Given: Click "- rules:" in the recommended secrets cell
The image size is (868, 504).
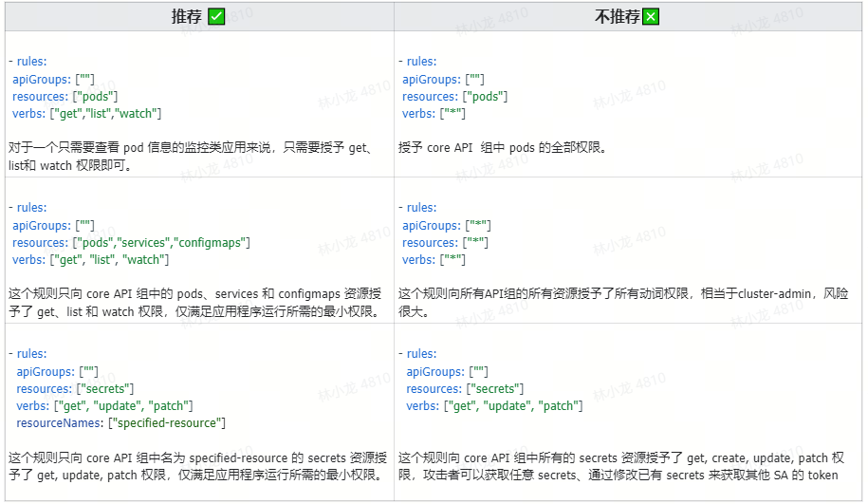Looking at the screenshot, I should 28,354.
